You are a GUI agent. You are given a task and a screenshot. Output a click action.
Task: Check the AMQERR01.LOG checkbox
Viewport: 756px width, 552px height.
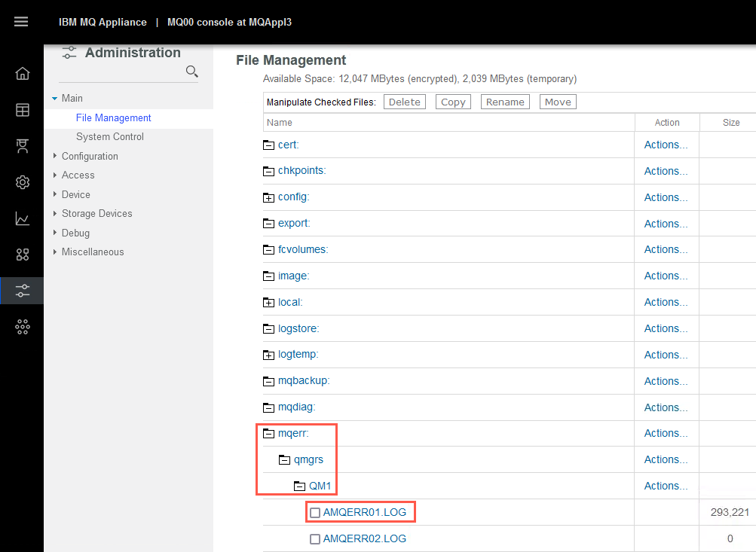[x=315, y=513]
